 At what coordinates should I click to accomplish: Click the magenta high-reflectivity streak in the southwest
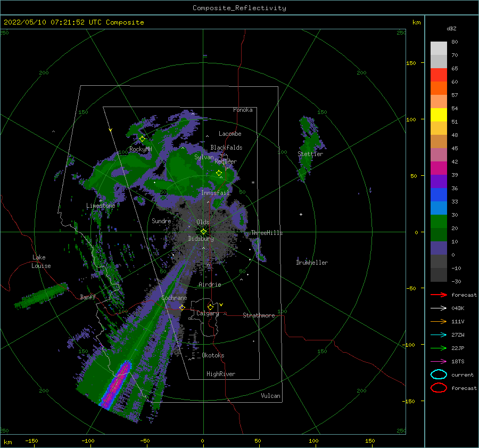116,385
